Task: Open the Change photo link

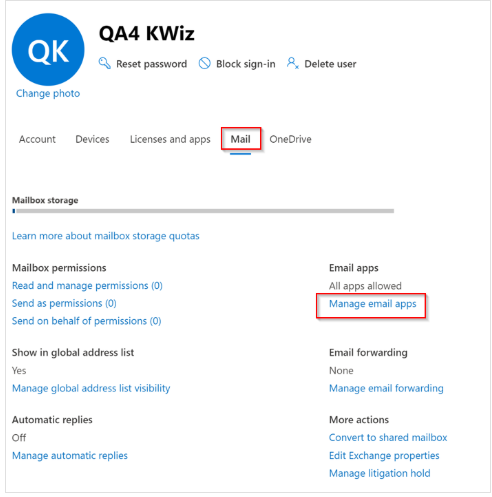Action: click(48, 93)
